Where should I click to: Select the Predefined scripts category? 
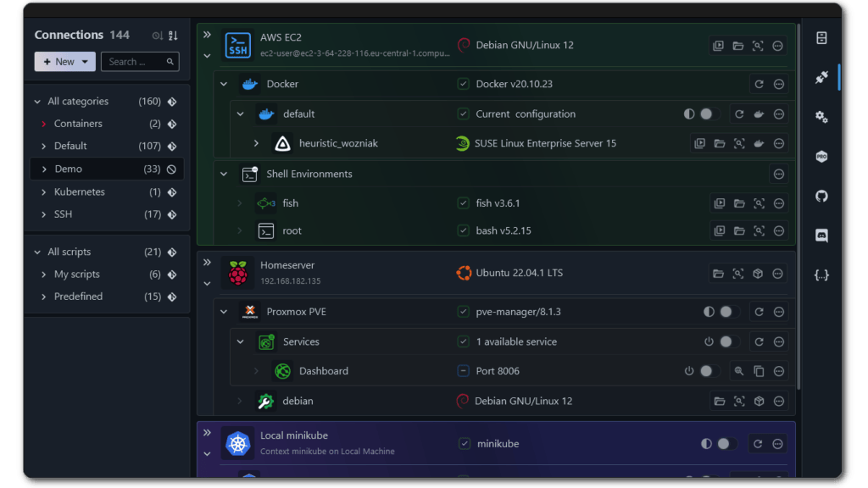78,297
